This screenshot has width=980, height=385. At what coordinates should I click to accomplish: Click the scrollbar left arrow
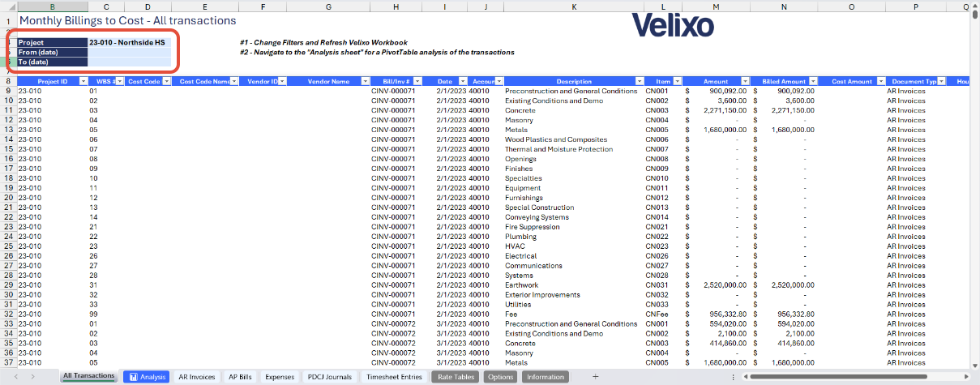(x=744, y=377)
